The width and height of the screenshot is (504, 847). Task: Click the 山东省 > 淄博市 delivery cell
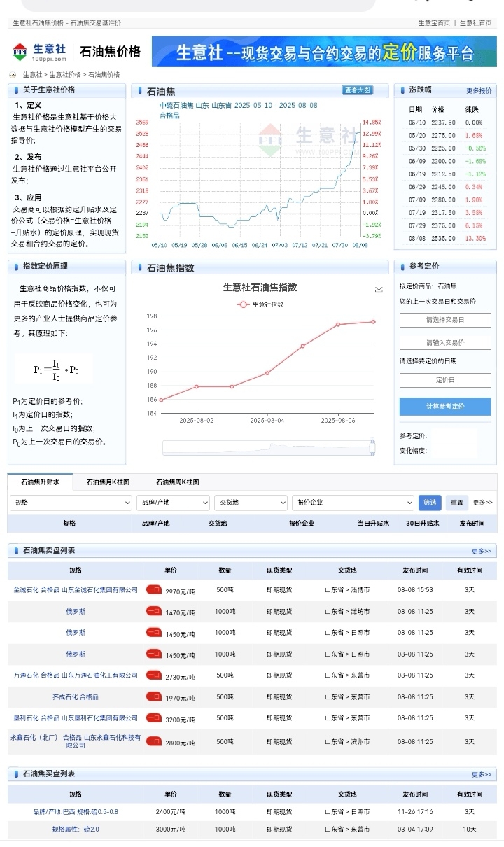[347, 590]
